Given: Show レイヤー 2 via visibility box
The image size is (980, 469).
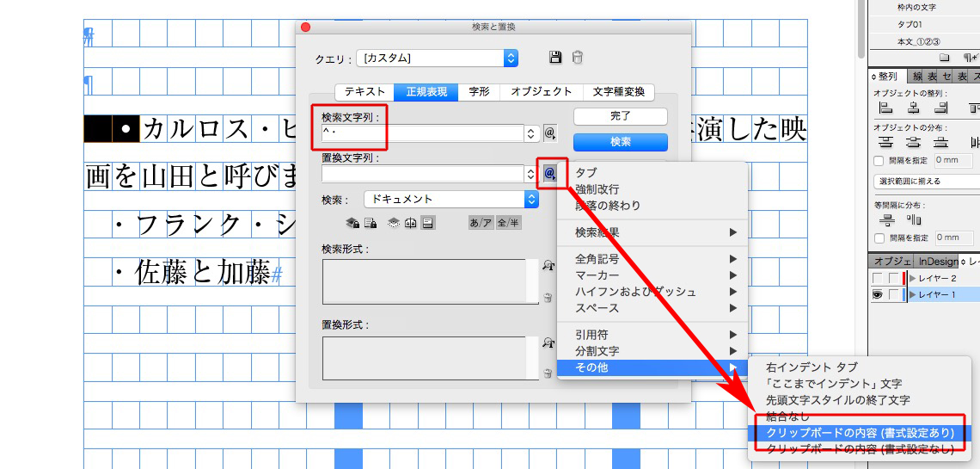Looking at the screenshot, I should [x=877, y=278].
